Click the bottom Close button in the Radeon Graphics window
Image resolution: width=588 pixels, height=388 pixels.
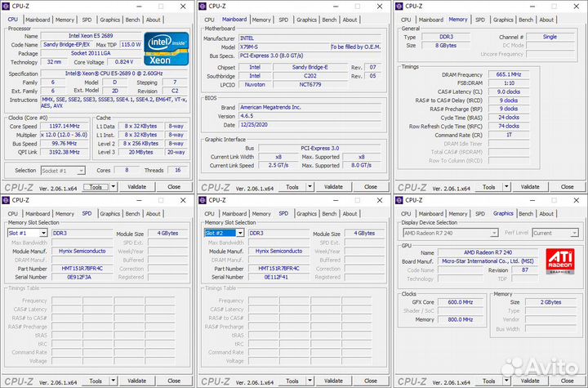click(x=567, y=381)
